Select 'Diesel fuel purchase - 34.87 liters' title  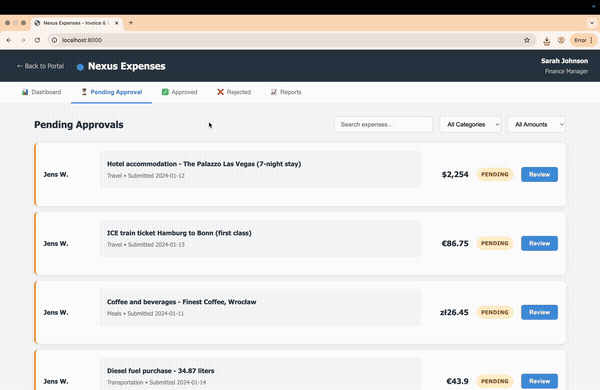point(160,370)
